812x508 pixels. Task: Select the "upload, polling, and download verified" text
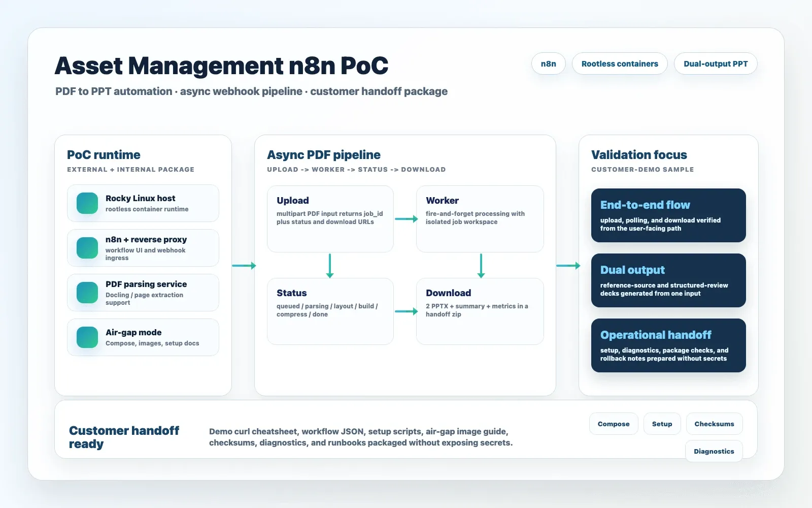660,225
